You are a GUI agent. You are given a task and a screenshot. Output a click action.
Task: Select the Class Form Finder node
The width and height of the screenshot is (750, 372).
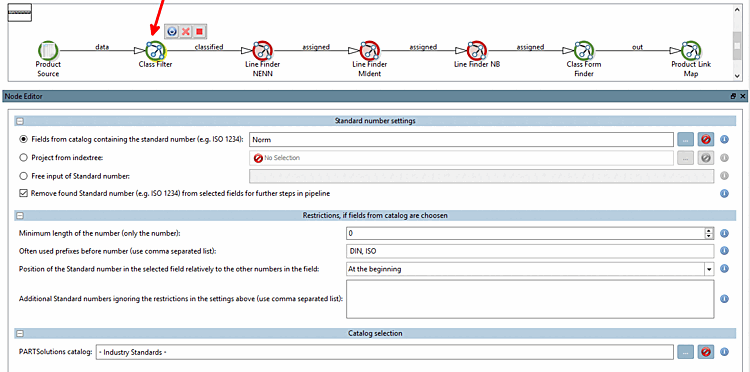(584, 50)
